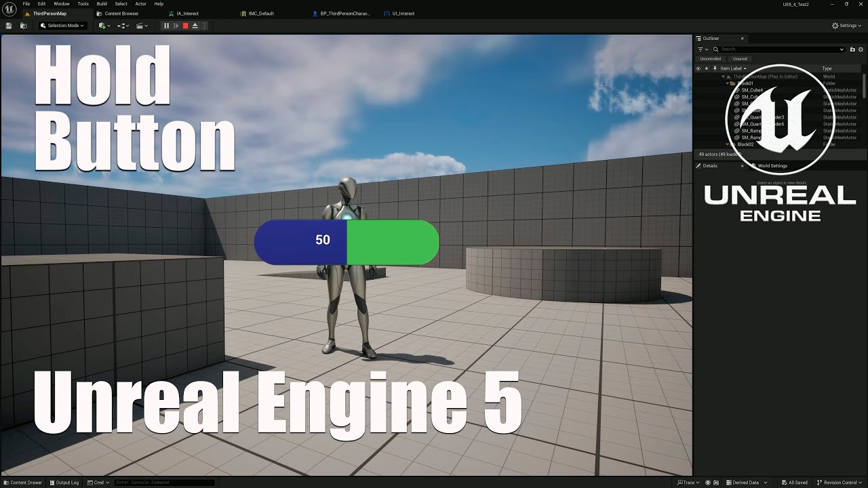Toggle the Unsaved filter chip
Image resolution: width=868 pixels, height=488 pixels.
click(x=740, y=59)
